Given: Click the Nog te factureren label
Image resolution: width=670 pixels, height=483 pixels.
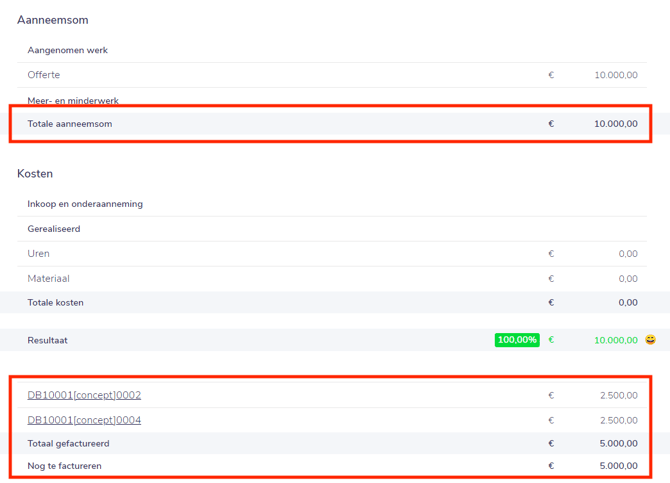Looking at the screenshot, I should (x=65, y=466).
